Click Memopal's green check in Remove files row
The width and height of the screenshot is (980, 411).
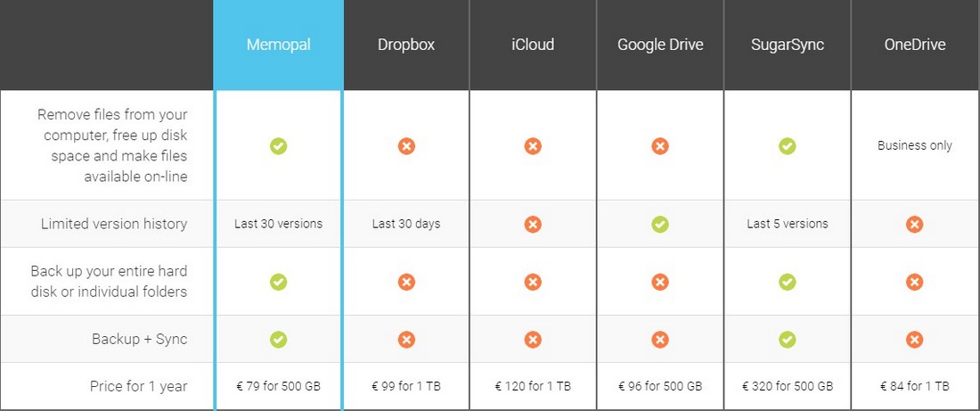pyautogui.click(x=279, y=146)
